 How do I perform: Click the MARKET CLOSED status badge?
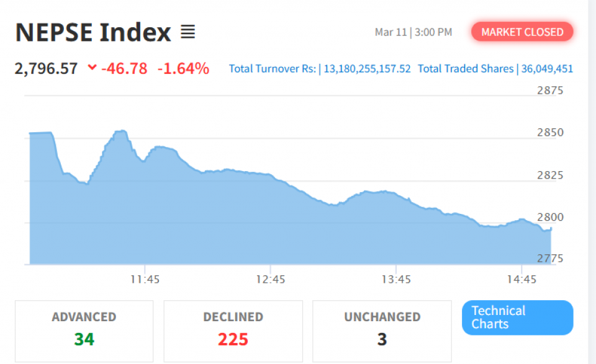522,32
